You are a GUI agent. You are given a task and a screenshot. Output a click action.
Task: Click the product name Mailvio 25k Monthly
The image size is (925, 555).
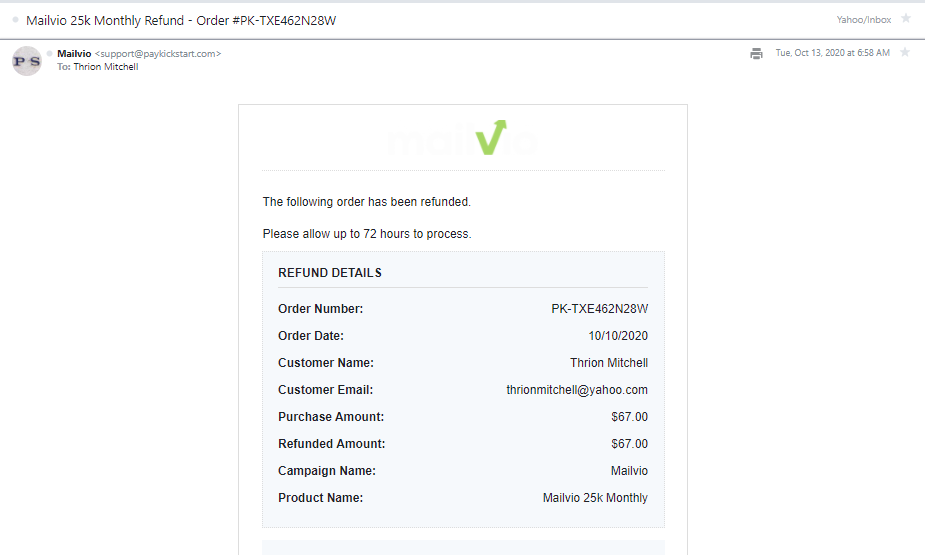(x=595, y=498)
